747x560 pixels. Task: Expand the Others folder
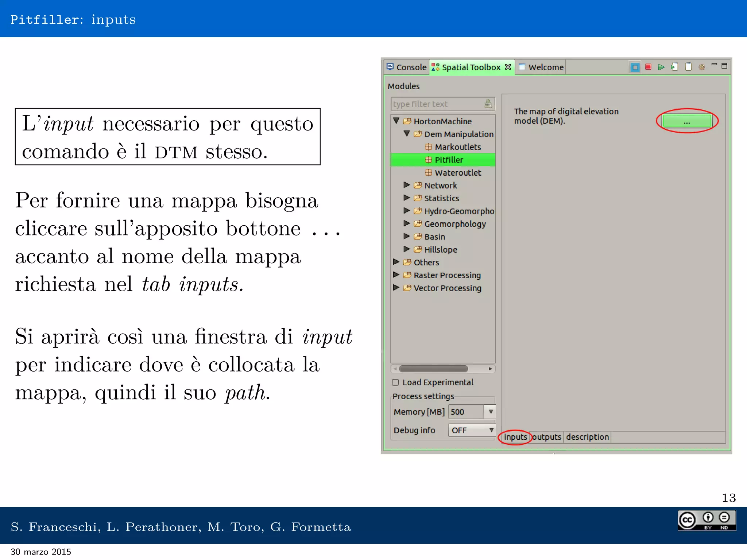click(396, 262)
